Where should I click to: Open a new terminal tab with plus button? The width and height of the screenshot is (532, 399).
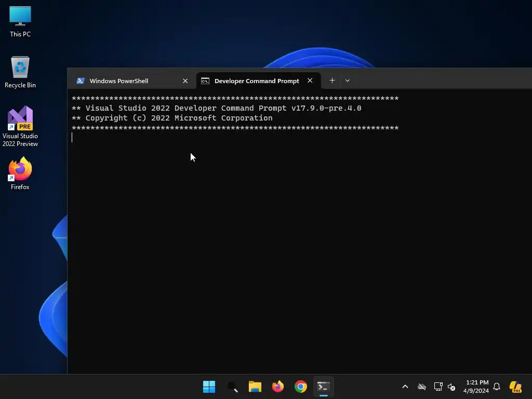pos(332,81)
